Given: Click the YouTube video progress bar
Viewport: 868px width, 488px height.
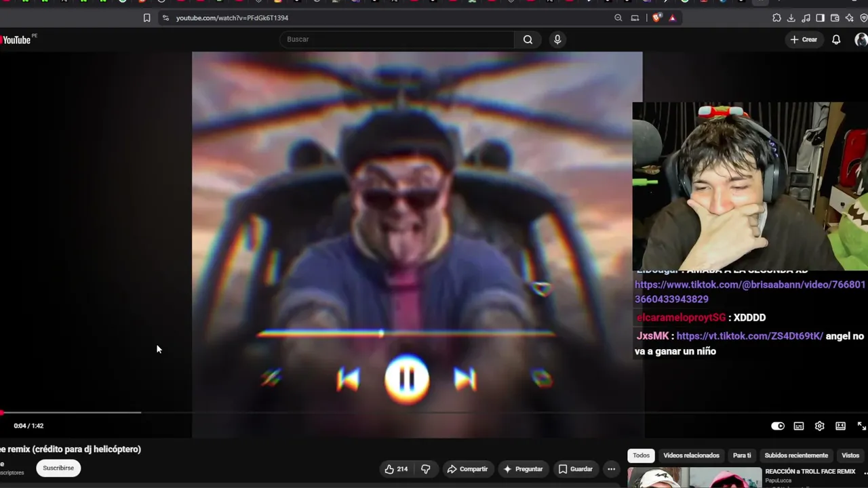Looking at the screenshot, I should click(x=434, y=412).
